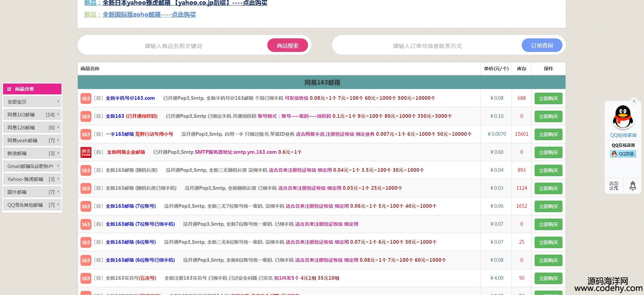Screen dimensions: 644x295
Task: Open the 全新日本yahoo雅虎邮箱 purchase link
Action: coord(185,3)
